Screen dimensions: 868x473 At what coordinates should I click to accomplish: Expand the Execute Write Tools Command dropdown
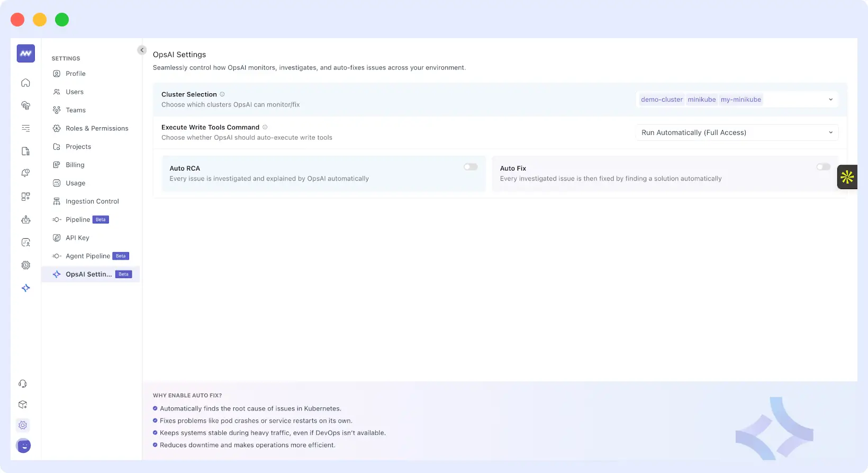click(x=737, y=132)
